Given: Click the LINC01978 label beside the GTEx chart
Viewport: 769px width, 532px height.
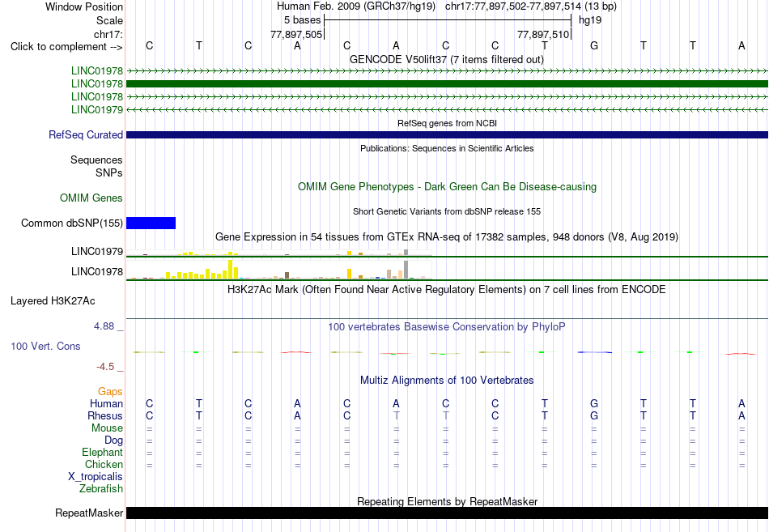Looking at the screenshot, I should [x=97, y=271].
